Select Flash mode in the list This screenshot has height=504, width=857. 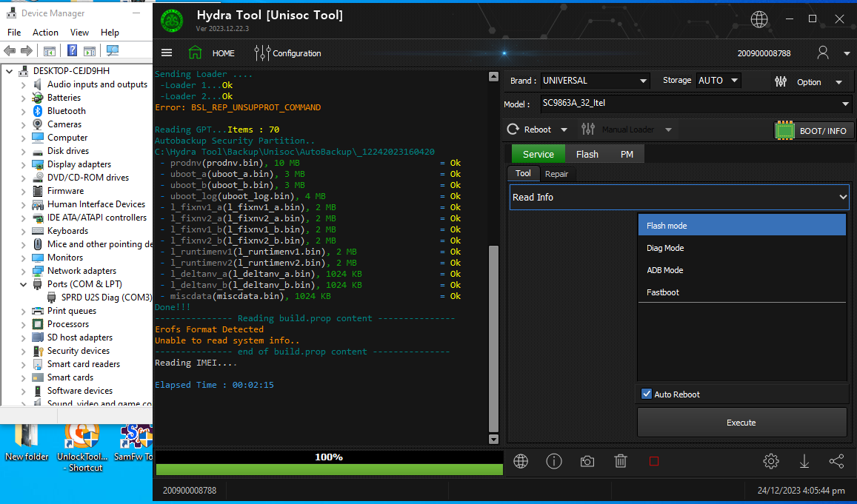(x=741, y=226)
